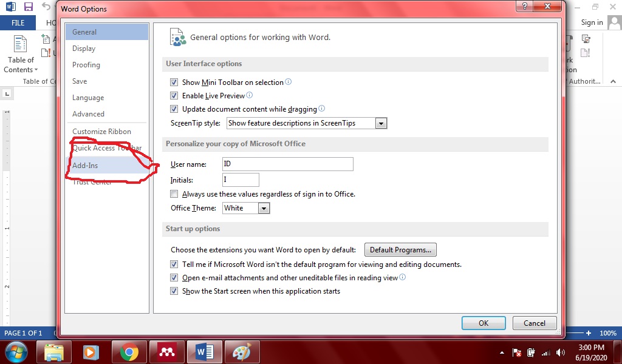This screenshot has width=622, height=364.
Task: Click OK to save Word options
Action: point(483,323)
